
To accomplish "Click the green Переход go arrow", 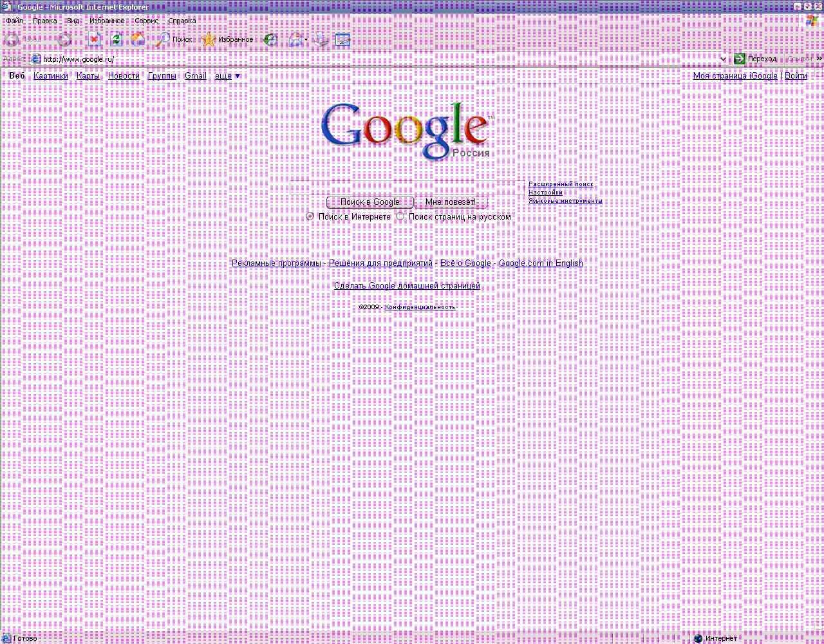I will click(740, 59).
